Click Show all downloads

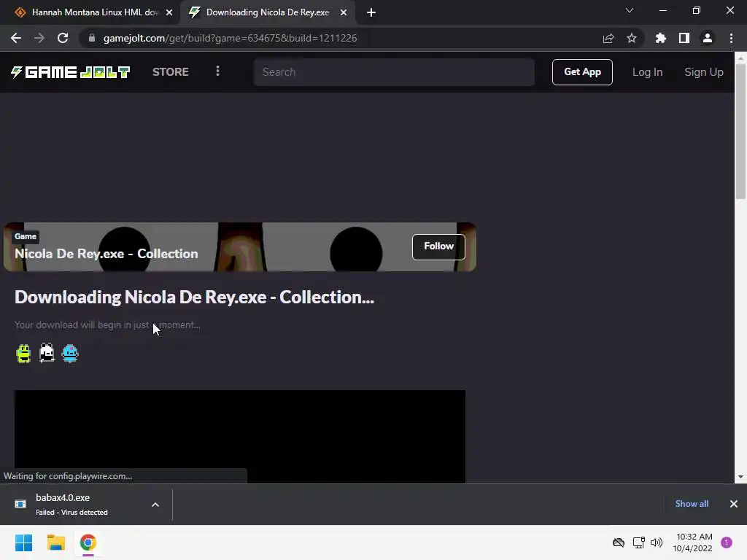[692, 504]
